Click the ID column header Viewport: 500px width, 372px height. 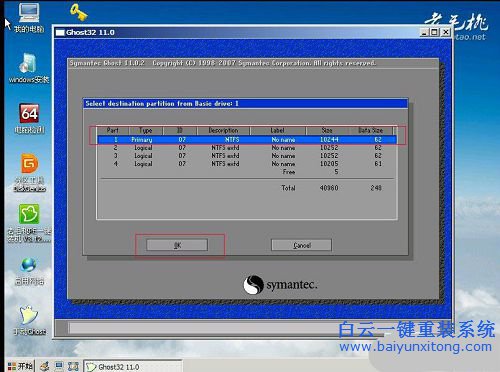(180, 130)
